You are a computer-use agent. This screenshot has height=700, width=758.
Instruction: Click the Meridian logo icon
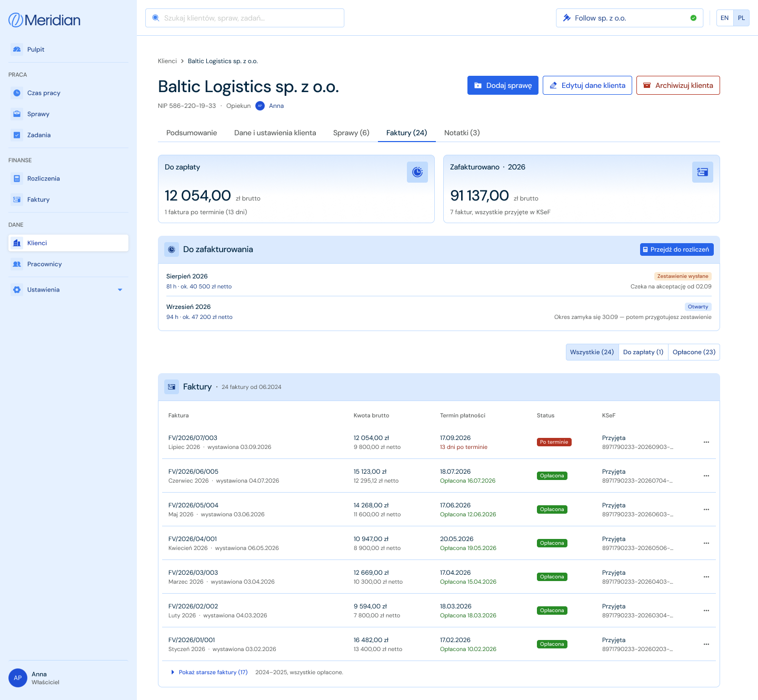[x=16, y=20]
